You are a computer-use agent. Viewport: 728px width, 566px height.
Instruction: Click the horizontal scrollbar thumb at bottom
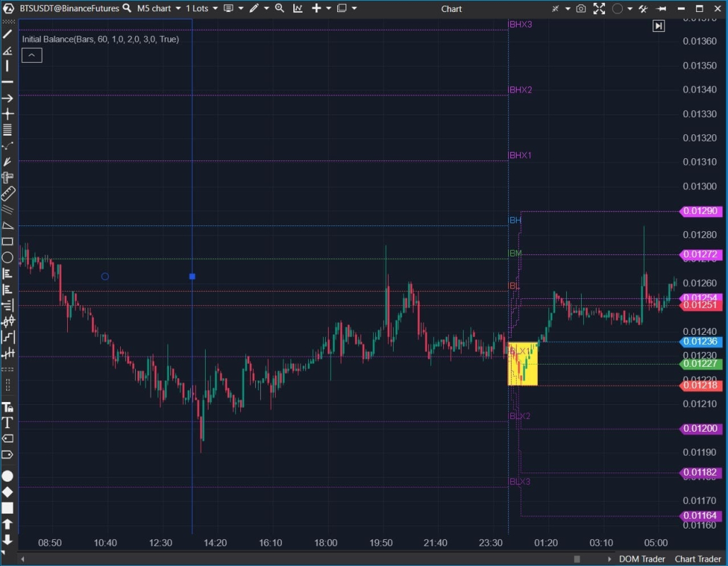(577, 559)
